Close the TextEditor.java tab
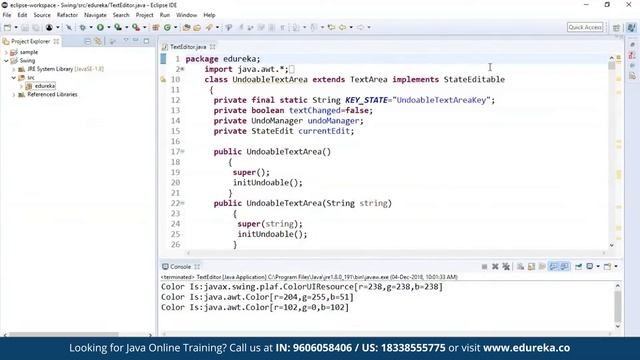The image size is (640, 360). pyautogui.click(x=213, y=47)
